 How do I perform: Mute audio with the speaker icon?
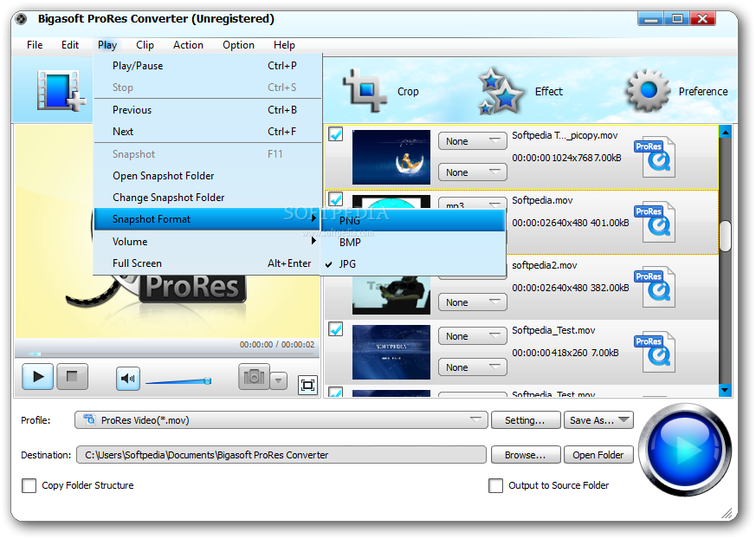point(128,379)
